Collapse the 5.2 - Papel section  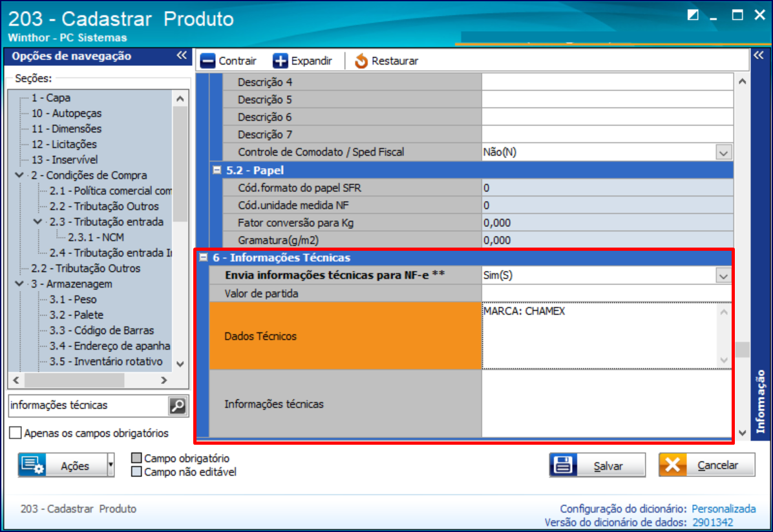[x=217, y=170]
